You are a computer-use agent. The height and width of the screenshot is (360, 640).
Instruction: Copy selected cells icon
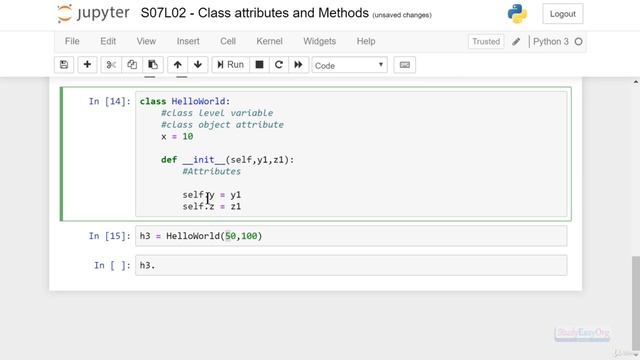click(x=132, y=65)
